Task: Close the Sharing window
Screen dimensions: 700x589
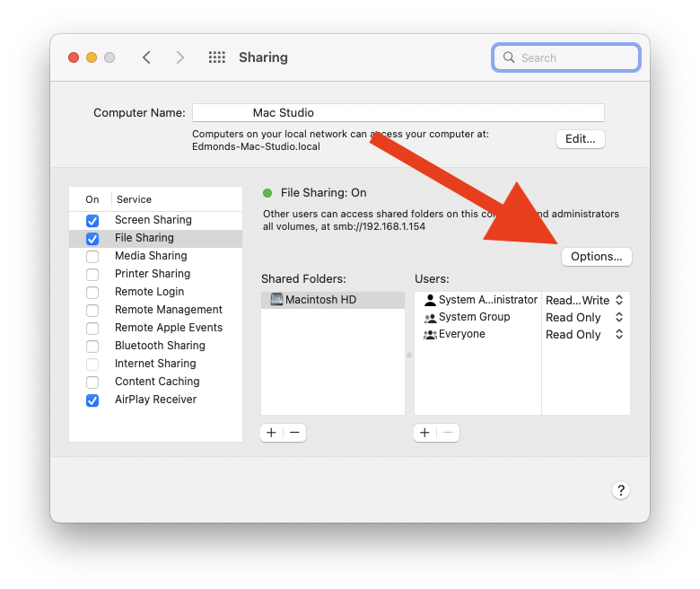Action: click(x=74, y=57)
